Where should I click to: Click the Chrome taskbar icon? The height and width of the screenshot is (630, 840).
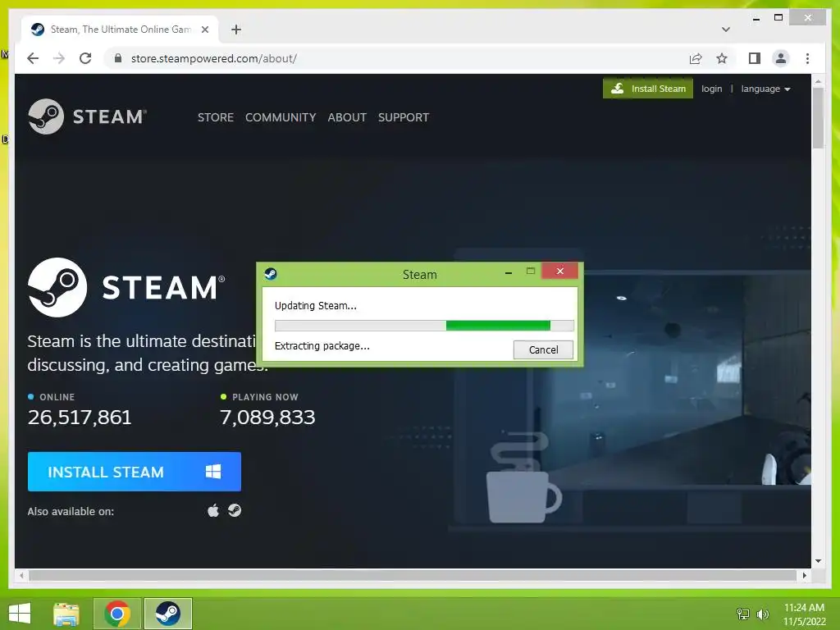(x=117, y=614)
